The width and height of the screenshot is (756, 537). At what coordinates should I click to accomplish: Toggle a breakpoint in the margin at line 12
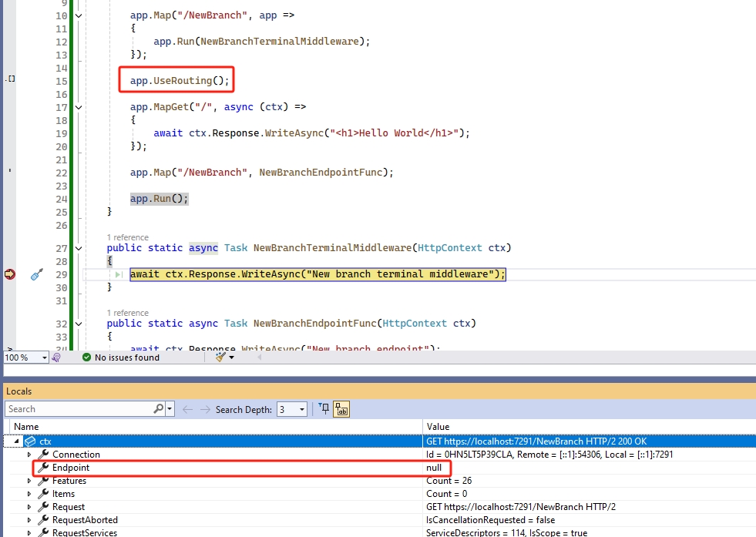[9, 41]
